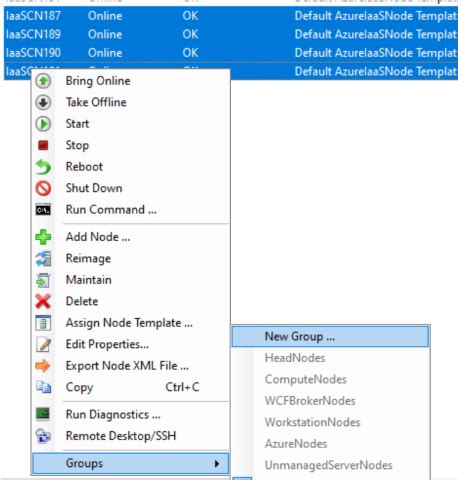The width and height of the screenshot is (458, 480).
Task: Click the green plus Add Node icon
Action: 43,237
